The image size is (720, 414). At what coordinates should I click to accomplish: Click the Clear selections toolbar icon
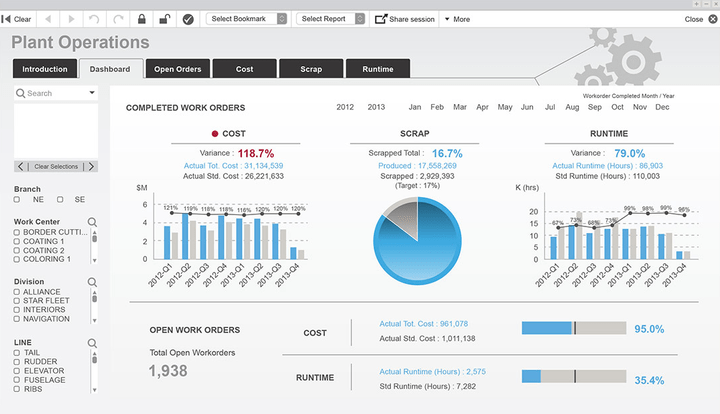point(17,19)
